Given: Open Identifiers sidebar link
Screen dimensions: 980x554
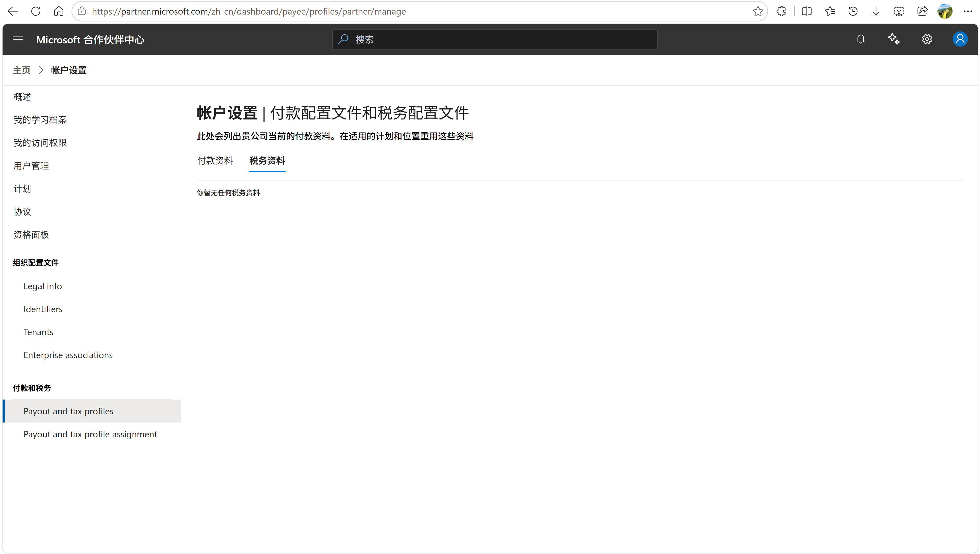Looking at the screenshot, I should [x=43, y=309].
